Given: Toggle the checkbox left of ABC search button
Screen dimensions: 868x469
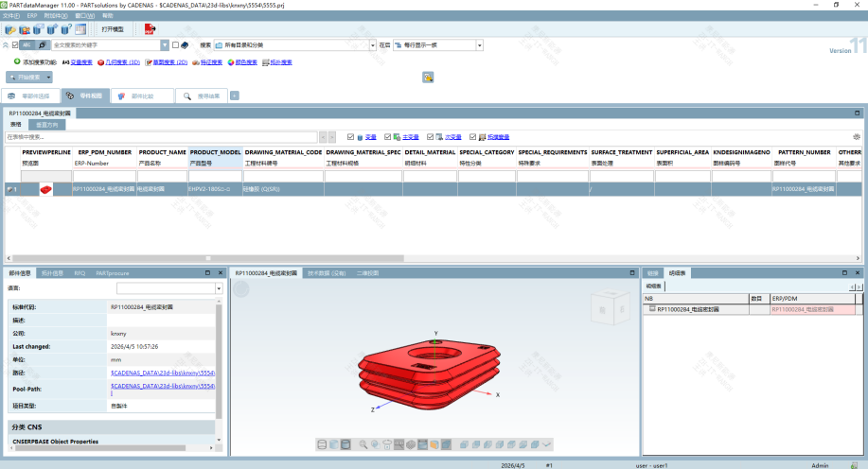Looking at the screenshot, I should pyautogui.click(x=15, y=44).
